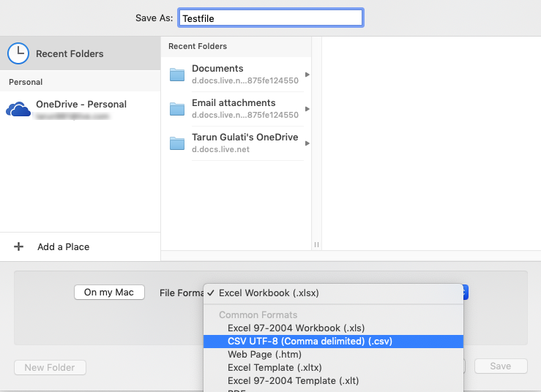
Task: Click the On my Mac button
Action: (109, 293)
